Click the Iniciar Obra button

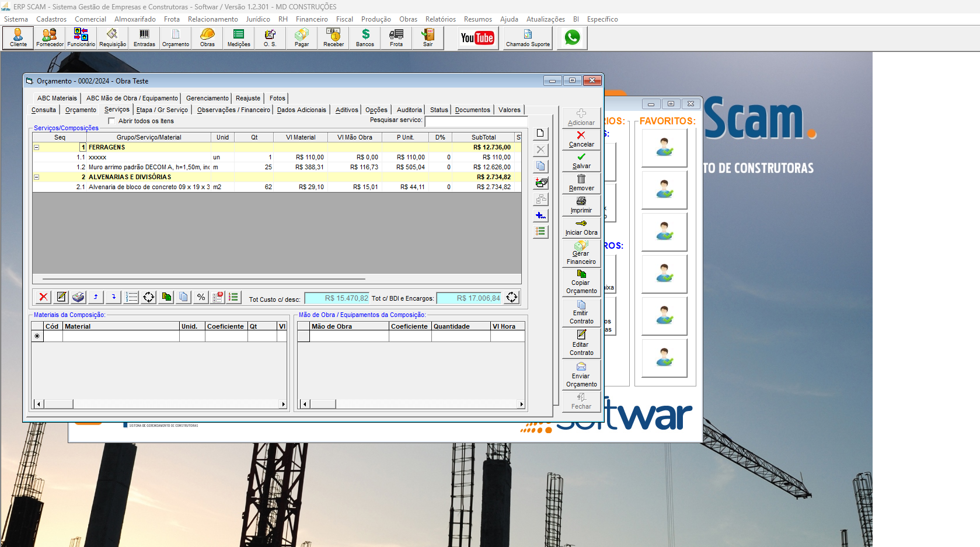[581, 228]
